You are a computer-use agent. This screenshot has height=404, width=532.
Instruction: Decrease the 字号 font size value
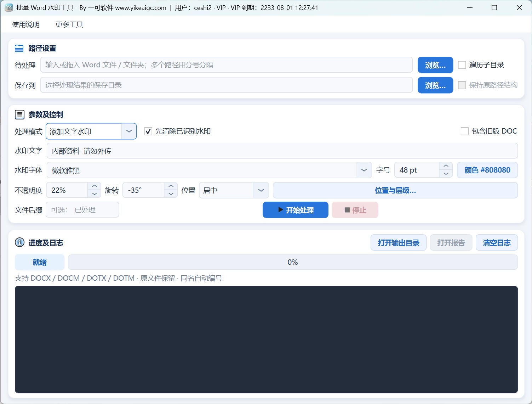click(x=446, y=174)
